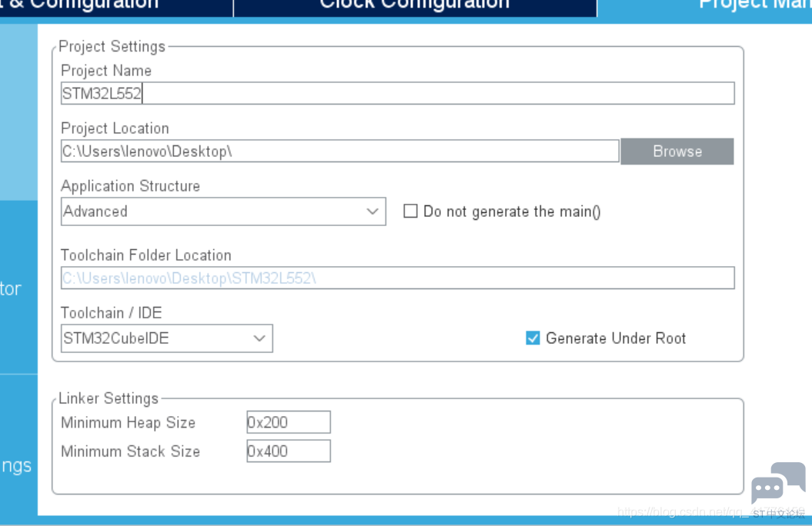The image size is (812, 526).
Task: Check 'Do not generate the main()' checkbox
Action: [410, 211]
